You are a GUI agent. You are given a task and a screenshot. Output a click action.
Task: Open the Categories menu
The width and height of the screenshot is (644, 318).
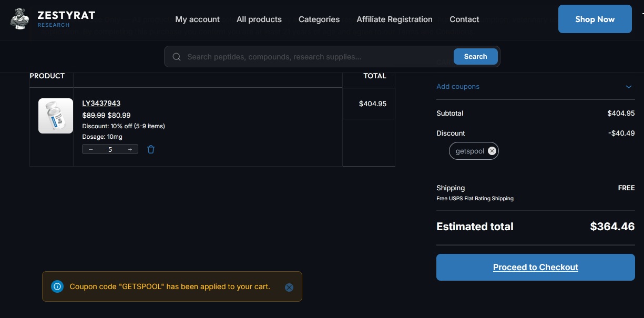tap(319, 19)
